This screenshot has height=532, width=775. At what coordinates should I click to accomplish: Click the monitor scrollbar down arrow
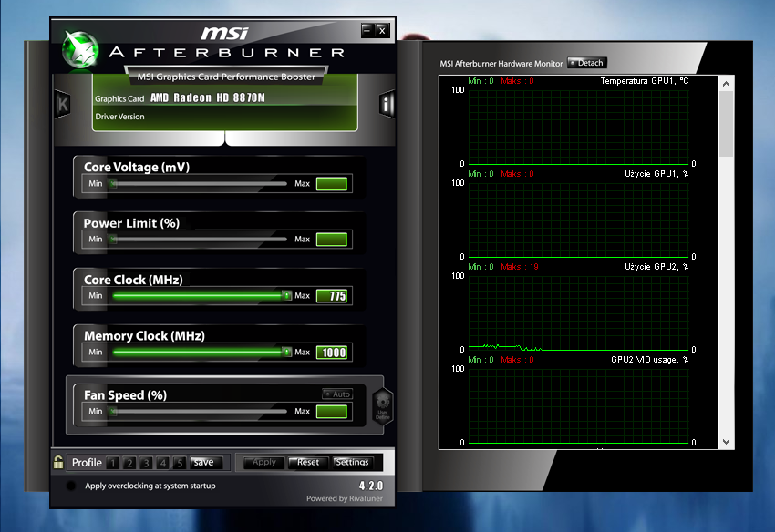coord(726,442)
